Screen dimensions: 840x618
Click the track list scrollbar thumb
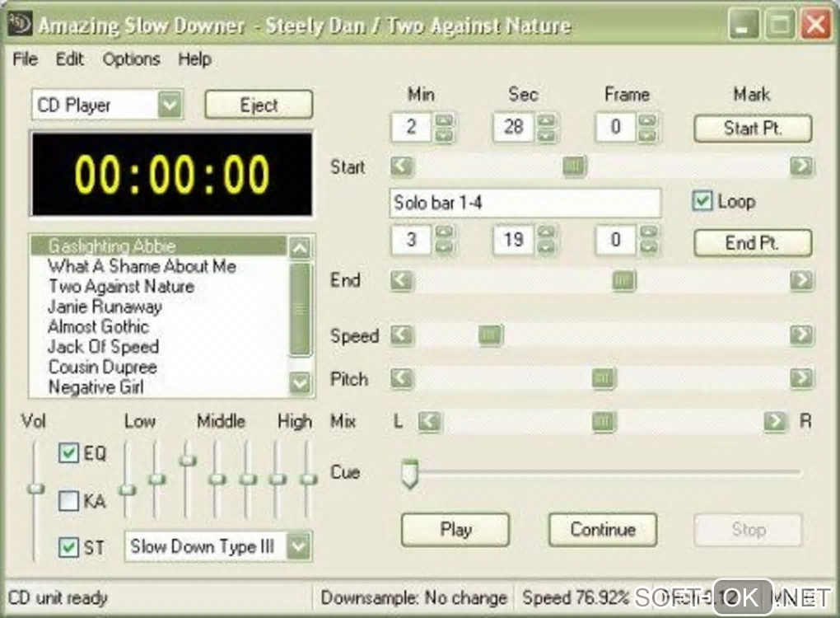pos(300,309)
